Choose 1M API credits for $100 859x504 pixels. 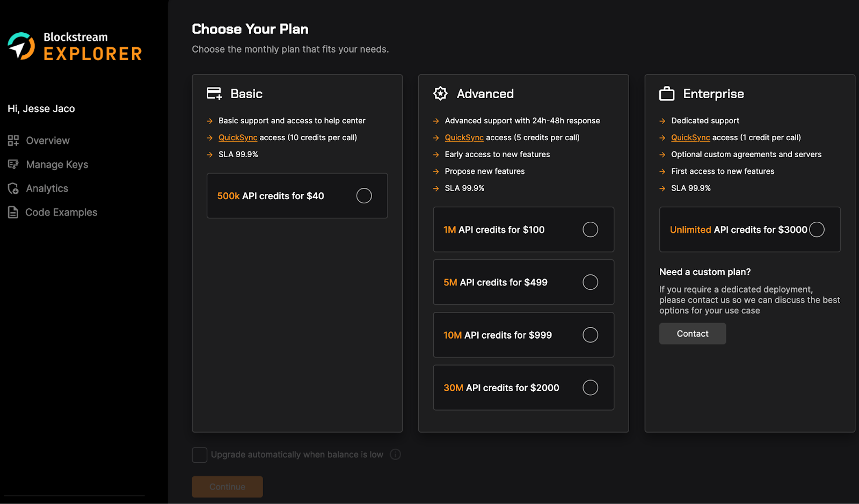point(590,230)
